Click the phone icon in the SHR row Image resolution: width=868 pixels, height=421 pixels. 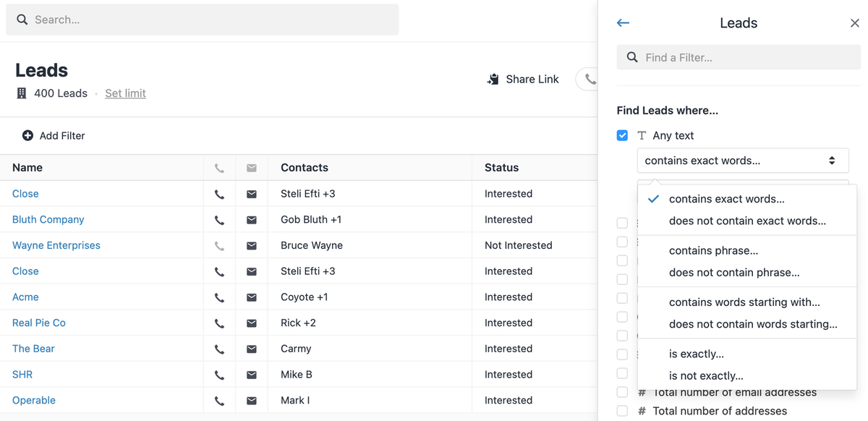[x=219, y=375]
